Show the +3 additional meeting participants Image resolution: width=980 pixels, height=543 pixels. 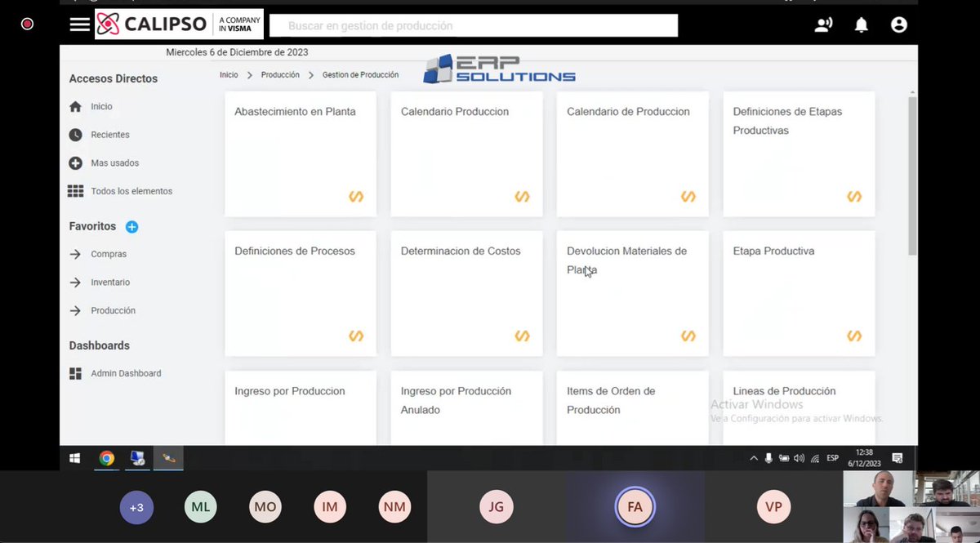point(136,507)
